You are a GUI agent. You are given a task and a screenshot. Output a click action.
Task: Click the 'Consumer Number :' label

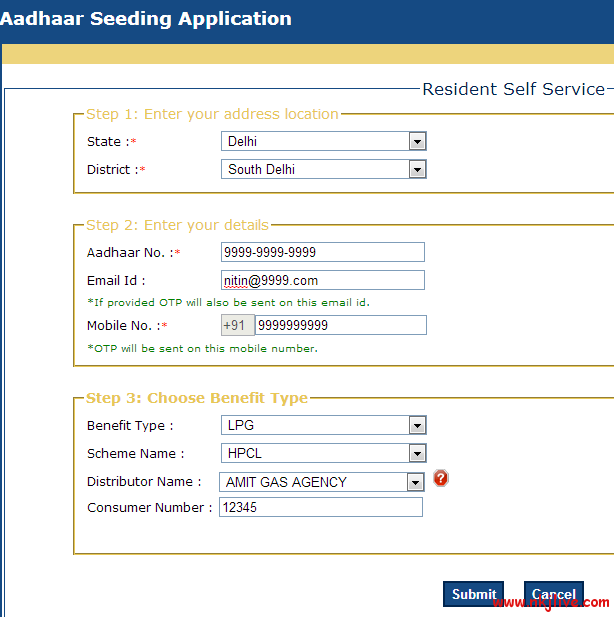(x=150, y=508)
